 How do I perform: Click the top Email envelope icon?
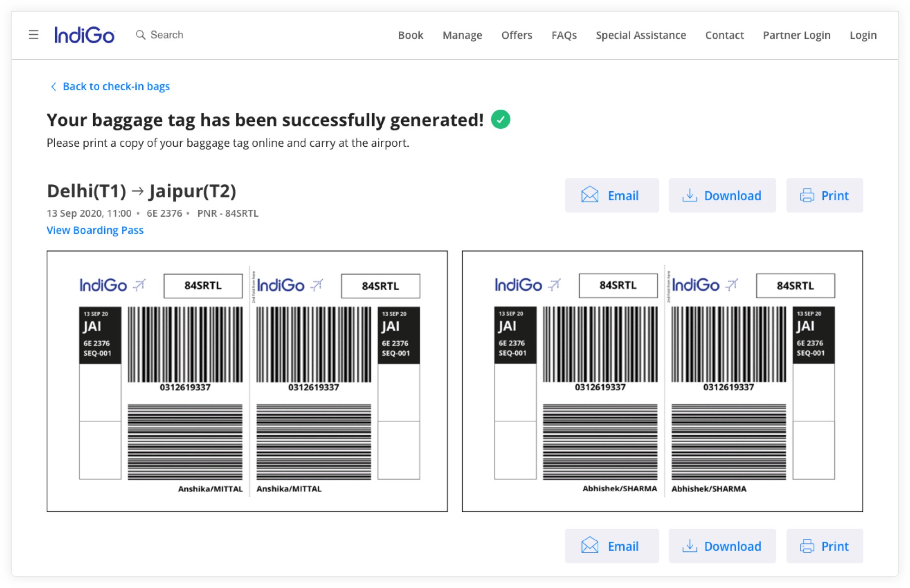[589, 195]
